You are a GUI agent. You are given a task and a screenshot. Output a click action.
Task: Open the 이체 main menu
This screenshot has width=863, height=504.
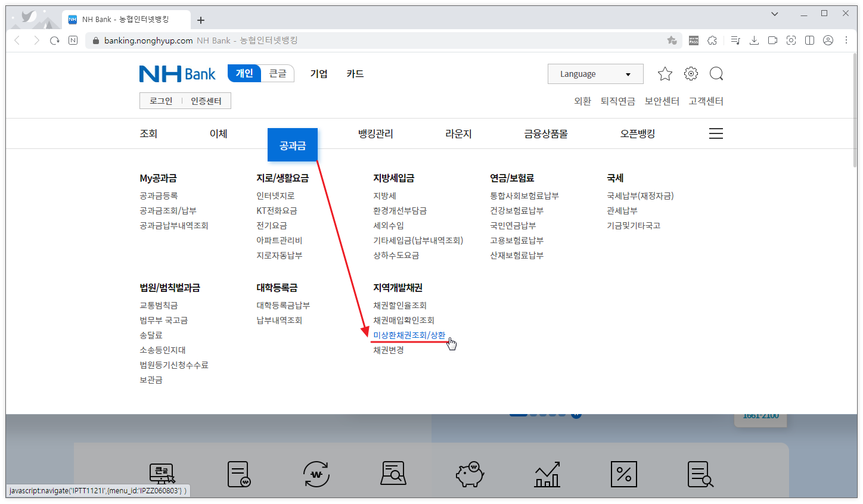219,133
